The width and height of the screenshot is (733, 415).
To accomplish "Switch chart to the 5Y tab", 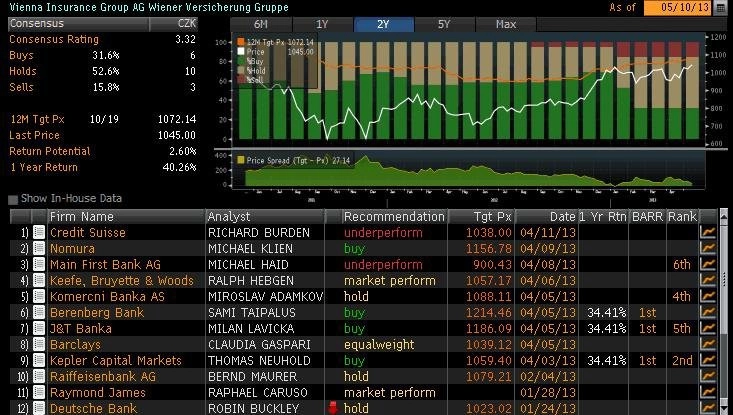I will 444,24.
